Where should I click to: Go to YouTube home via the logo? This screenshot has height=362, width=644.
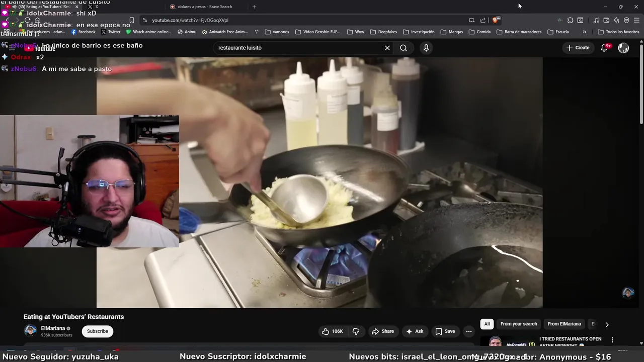click(x=40, y=48)
